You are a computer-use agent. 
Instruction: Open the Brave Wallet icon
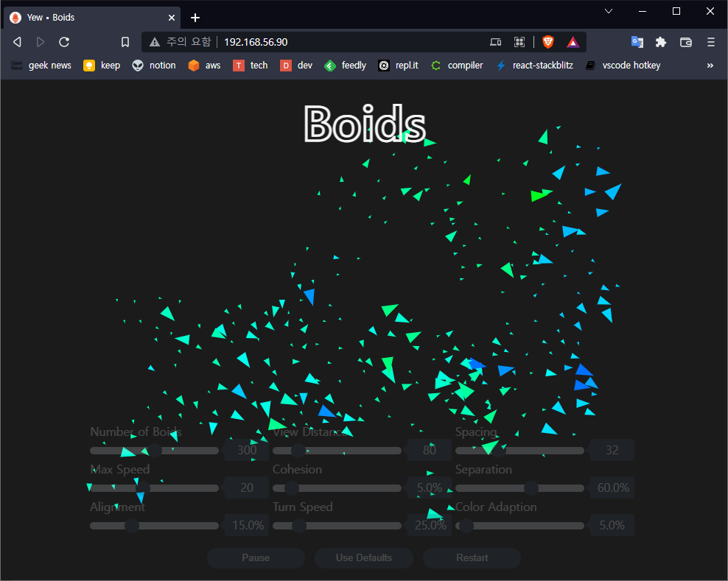[x=685, y=42]
